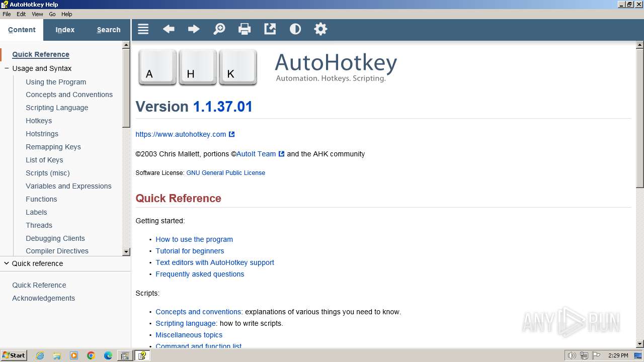Toggle the dark/light theme contrast icon
Screen dimensions: 644x362
(295, 29)
